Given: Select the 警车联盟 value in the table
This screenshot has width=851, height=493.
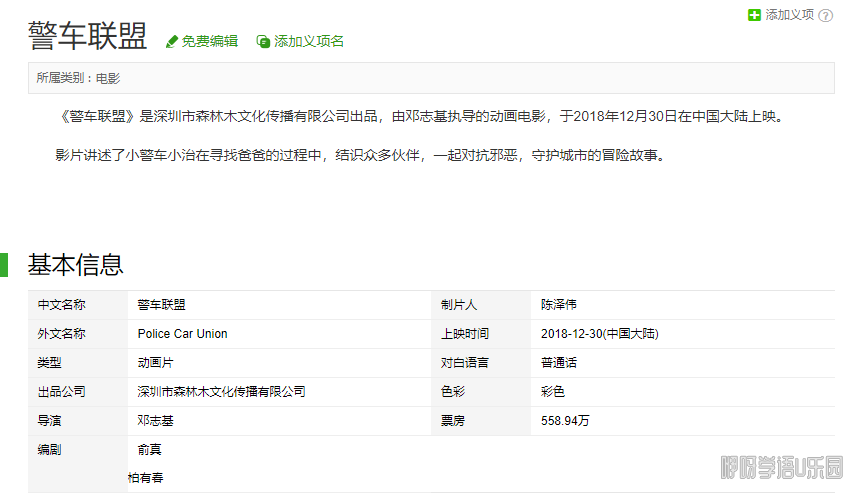Looking at the screenshot, I should [162, 305].
